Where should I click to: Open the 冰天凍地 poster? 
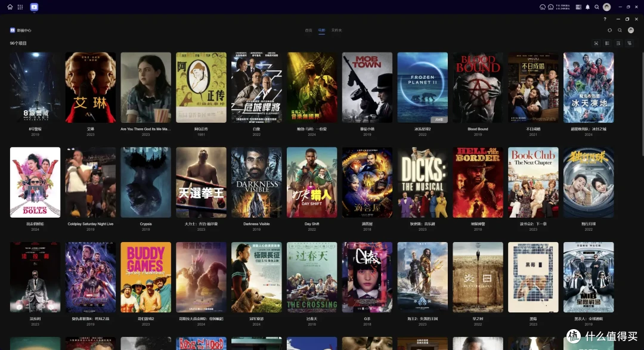[x=589, y=88]
